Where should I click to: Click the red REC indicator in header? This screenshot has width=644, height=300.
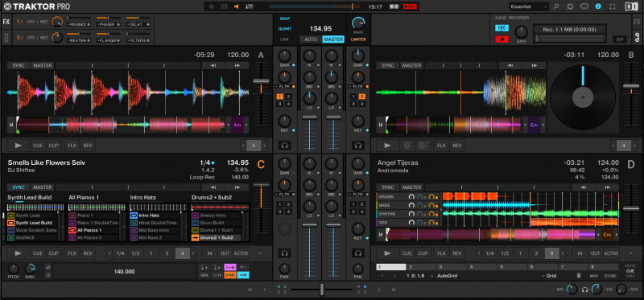[410, 6]
